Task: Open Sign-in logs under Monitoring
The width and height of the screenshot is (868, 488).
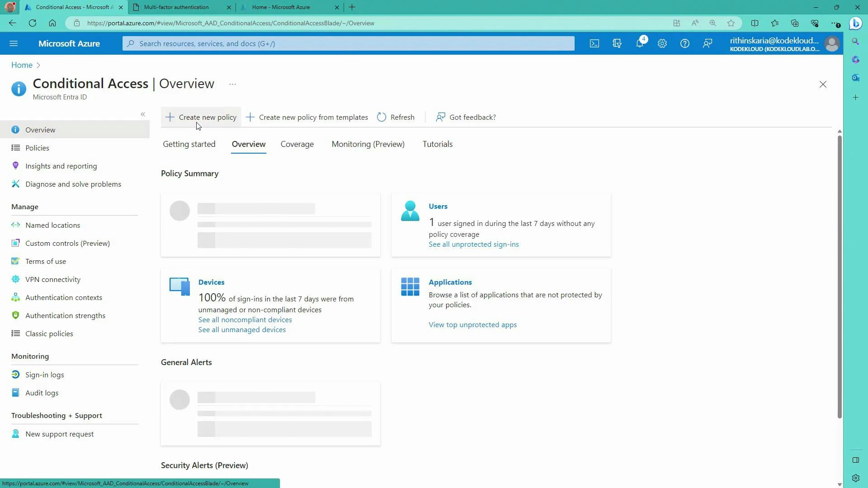Action: [x=45, y=374]
